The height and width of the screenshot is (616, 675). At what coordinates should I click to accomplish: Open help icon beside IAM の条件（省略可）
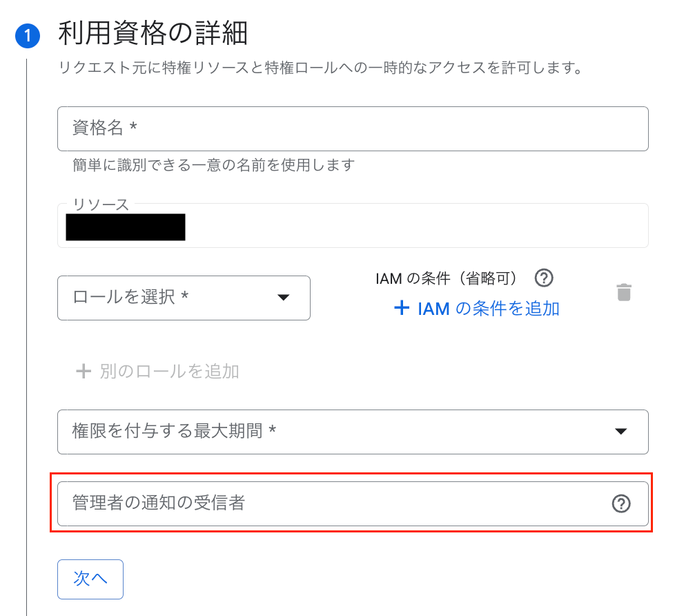545,278
